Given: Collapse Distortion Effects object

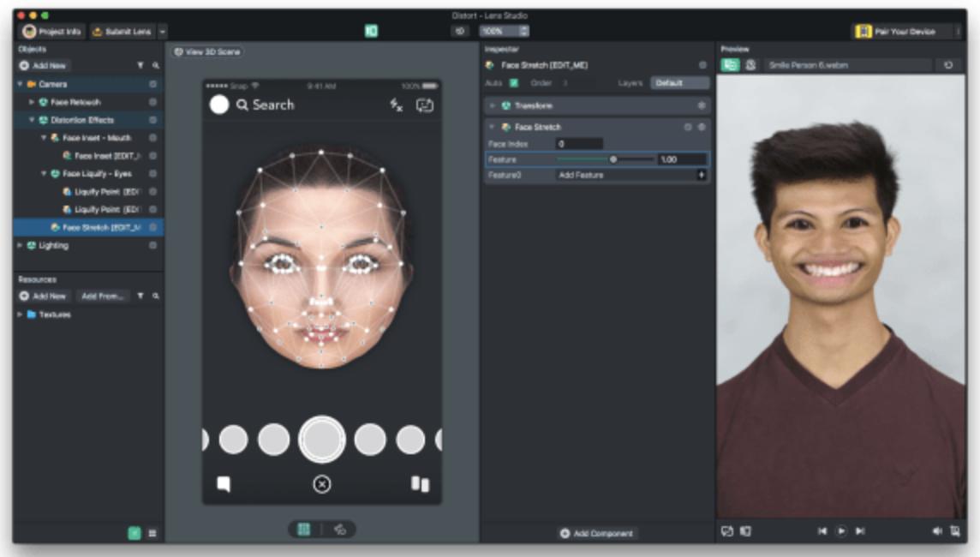Looking at the screenshot, I should coord(31,120).
